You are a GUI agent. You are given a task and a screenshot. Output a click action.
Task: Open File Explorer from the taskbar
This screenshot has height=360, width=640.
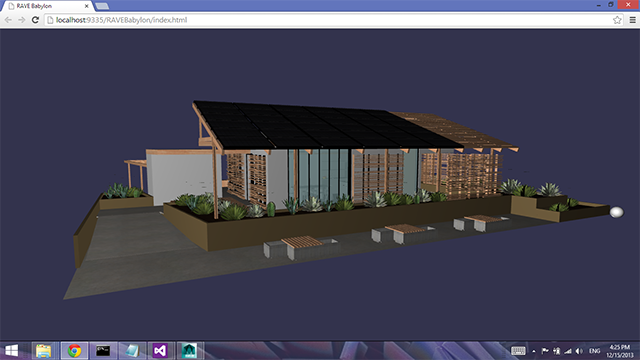tap(44, 351)
